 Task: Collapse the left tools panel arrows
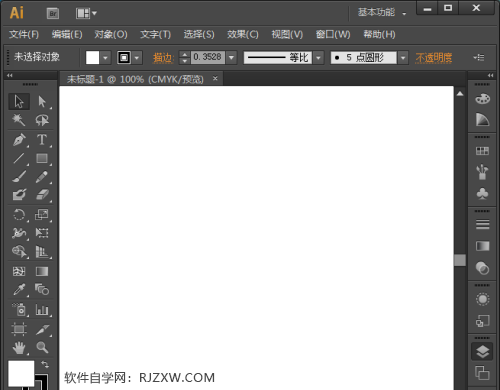point(10,76)
